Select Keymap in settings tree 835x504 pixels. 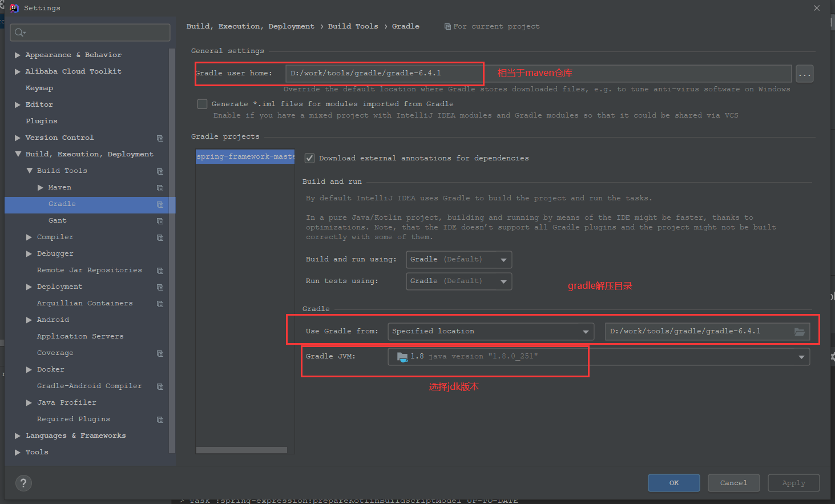(x=39, y=88)
